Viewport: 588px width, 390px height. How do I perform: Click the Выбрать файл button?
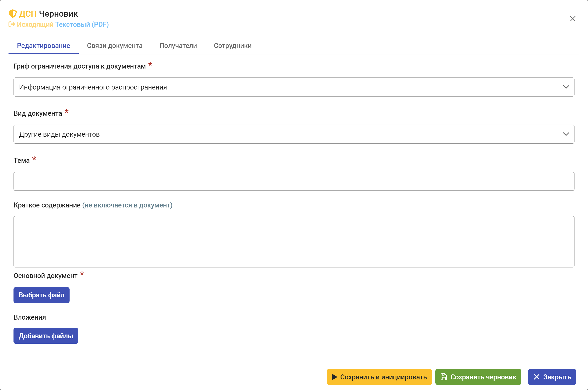point(42,295)
